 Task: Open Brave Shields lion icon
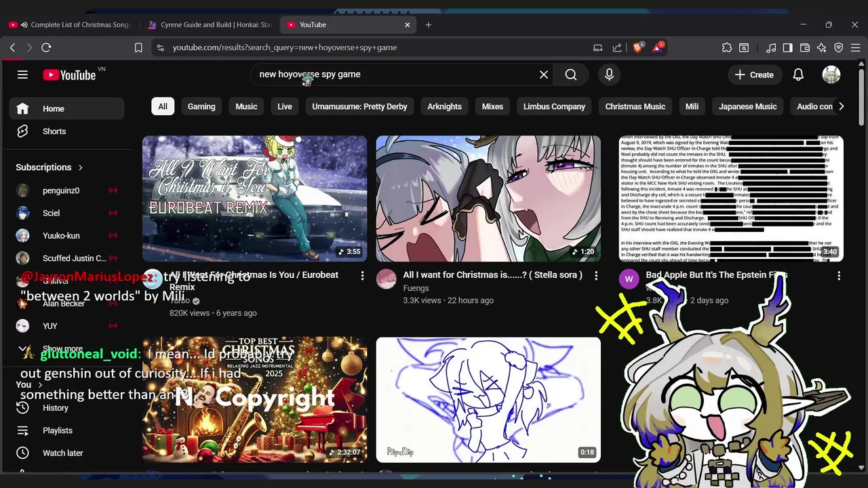coord(637,47)
